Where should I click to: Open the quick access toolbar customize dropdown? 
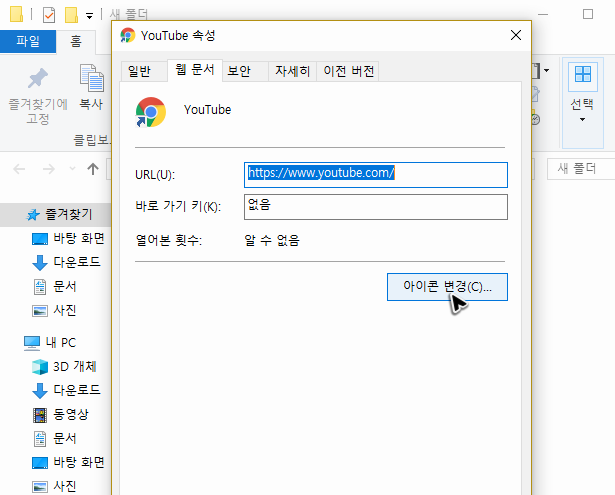pos(89,16)
